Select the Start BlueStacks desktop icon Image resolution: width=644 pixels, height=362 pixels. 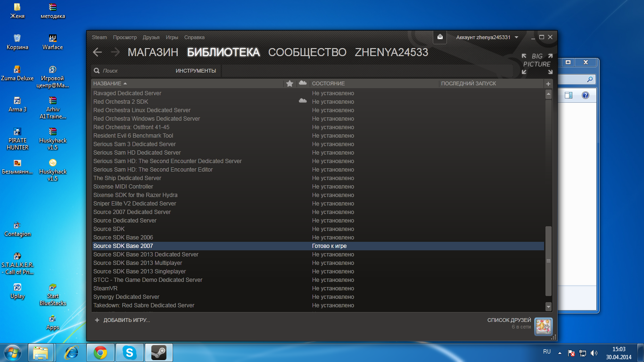pyautogui.click(x=53, y=294)
